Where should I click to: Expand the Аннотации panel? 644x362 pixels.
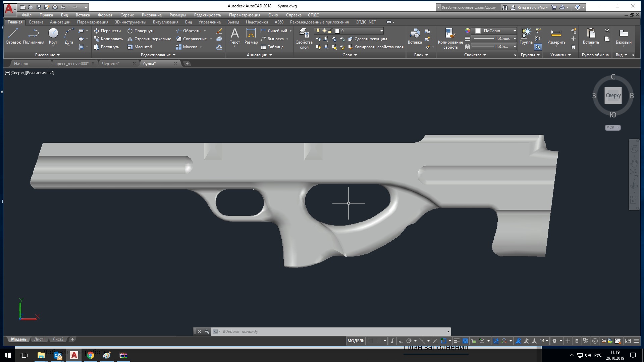click(x=259, y=55)
